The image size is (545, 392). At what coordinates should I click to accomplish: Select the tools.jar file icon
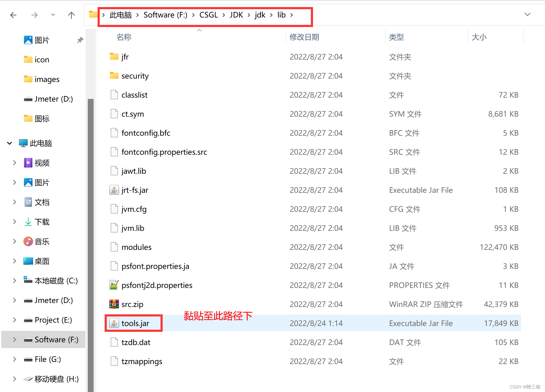(x=114, y=323)
